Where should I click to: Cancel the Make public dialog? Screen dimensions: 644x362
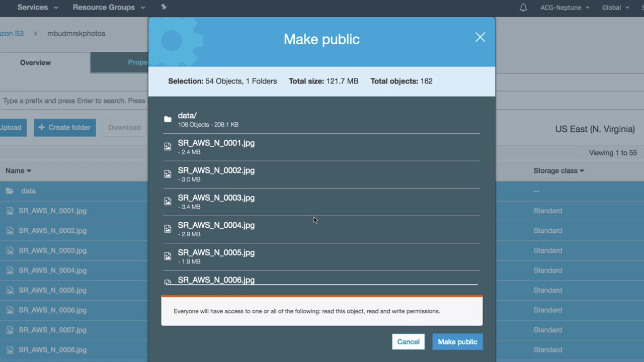point(408,342)
